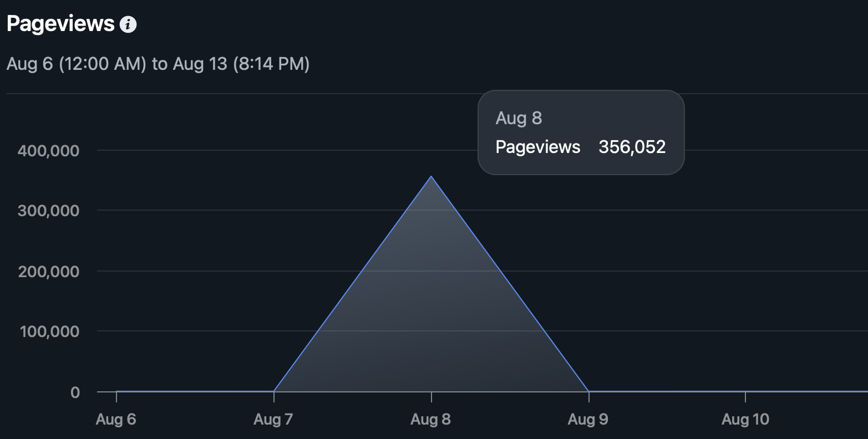The image size is (868, 439).
Task: Click the 356,052 value in the tooltip
Action: tap(632, 147)
